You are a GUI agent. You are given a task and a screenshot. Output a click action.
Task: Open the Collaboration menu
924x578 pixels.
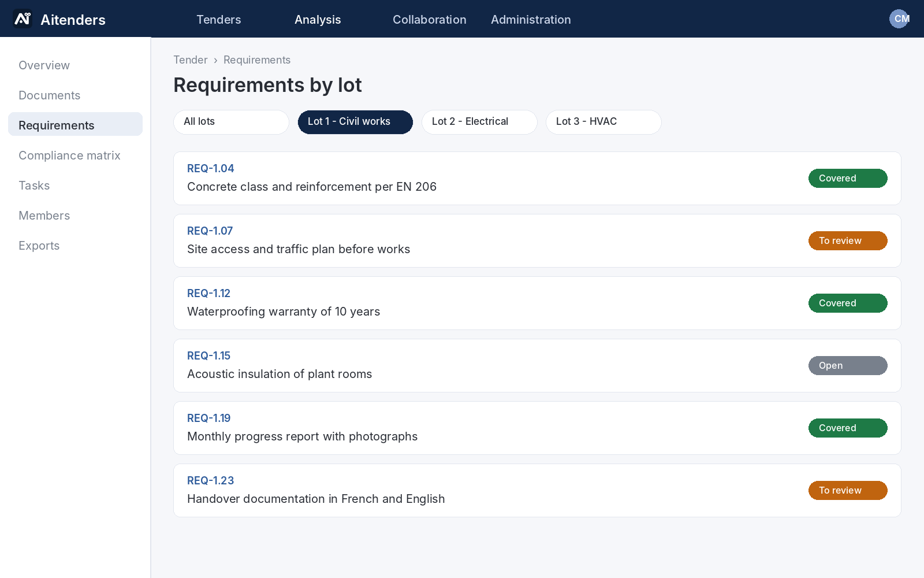pyautogui.click(x=430, y=20)
